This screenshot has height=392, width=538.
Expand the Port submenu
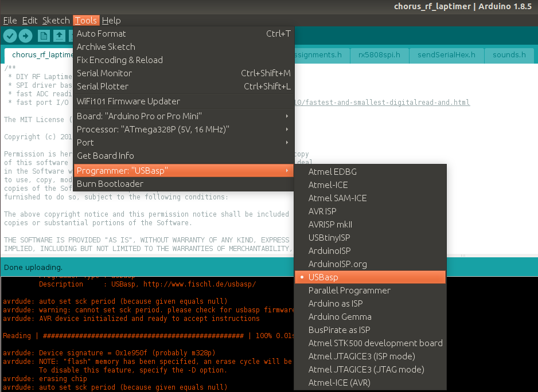click(x=184, y=143)
